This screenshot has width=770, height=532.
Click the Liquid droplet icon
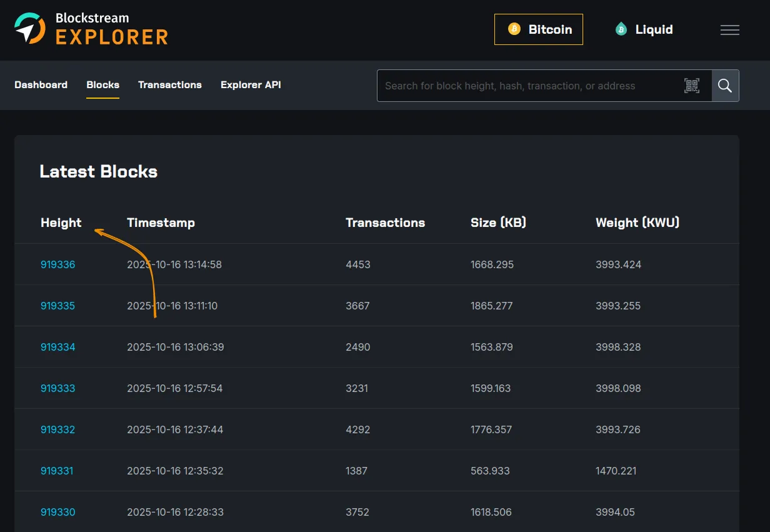[621, 29]
